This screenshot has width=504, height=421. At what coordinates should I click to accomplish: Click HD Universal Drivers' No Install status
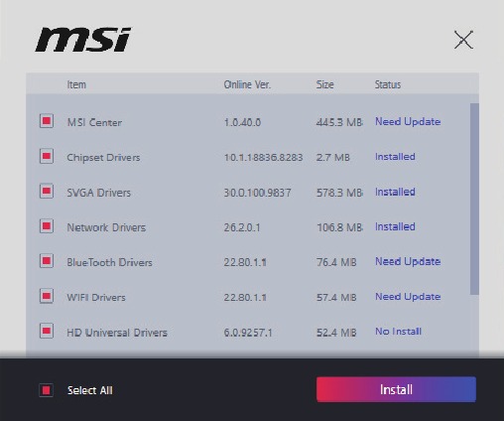point(398,332)
